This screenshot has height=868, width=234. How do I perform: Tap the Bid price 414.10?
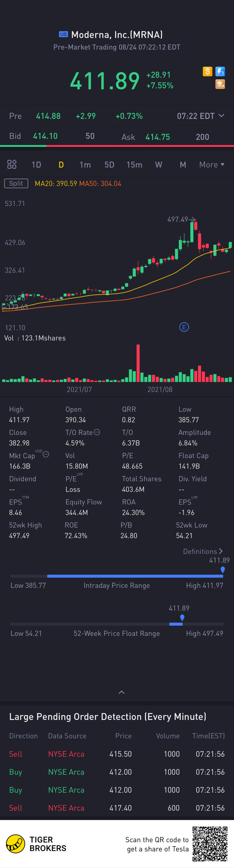(x=45, y=136)
